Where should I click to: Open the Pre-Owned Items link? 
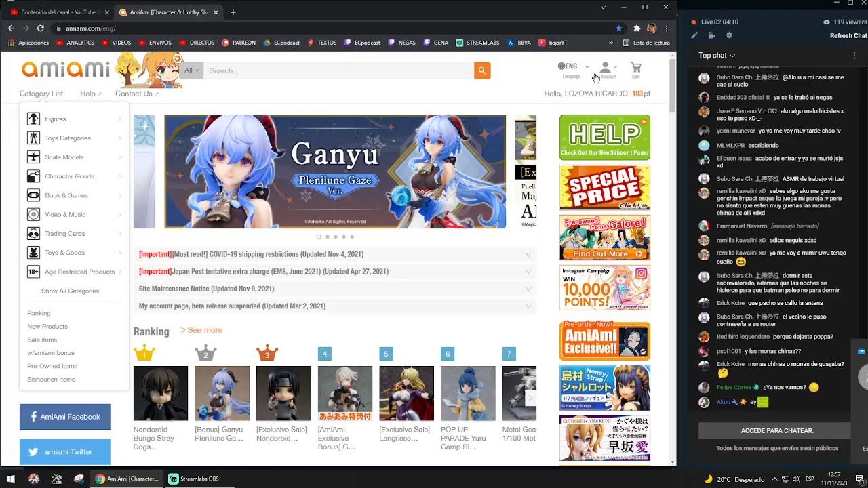[x=52, y=366]
